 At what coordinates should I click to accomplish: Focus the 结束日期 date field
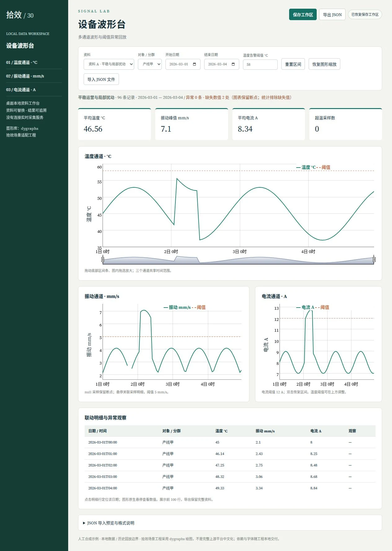pyautogui.click(x=222, y=64)
